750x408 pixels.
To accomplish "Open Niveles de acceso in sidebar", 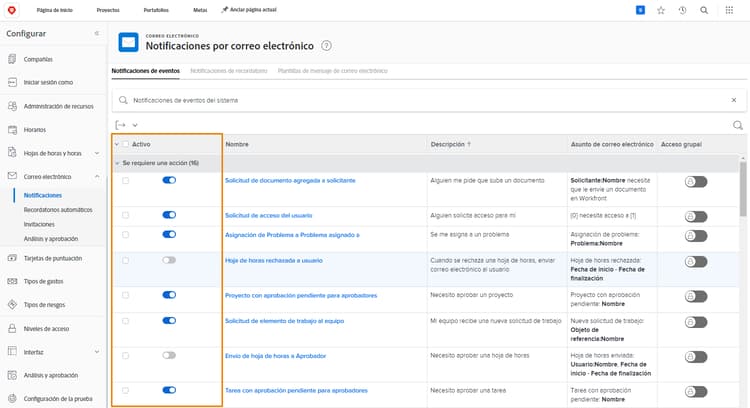I will [x=46, y=329].
